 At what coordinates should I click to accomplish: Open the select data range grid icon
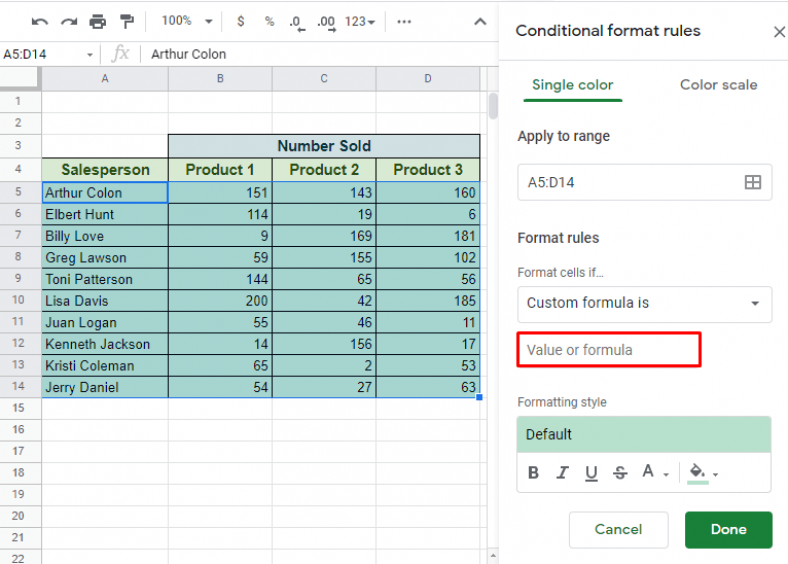(752, 182)
